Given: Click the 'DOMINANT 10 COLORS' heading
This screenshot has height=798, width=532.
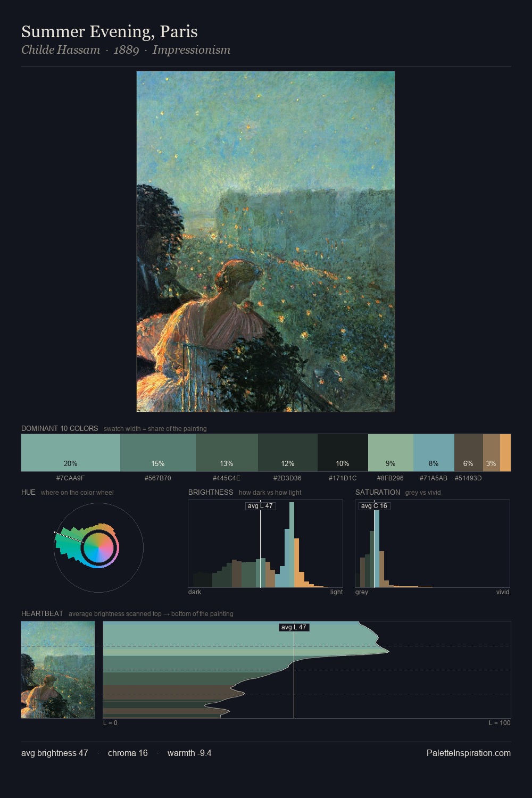Looking at the screenshot, I should [x=60, y=428].
